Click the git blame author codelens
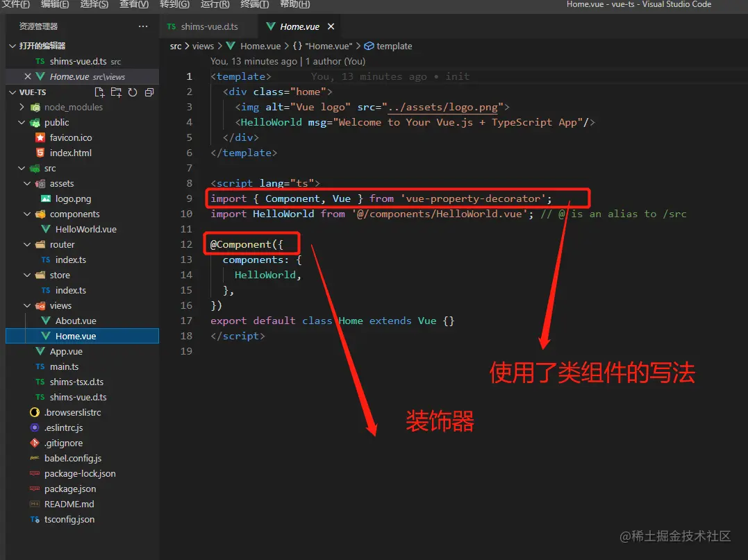Viewport: 748px width, 560px height. click(x=288, y=62)
